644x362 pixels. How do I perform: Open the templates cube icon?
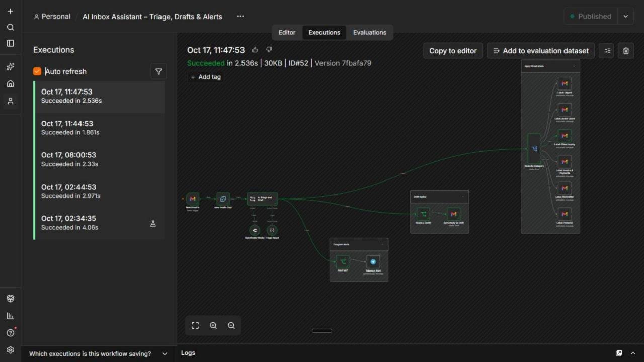pyautogui.click(x=10, y=299)
